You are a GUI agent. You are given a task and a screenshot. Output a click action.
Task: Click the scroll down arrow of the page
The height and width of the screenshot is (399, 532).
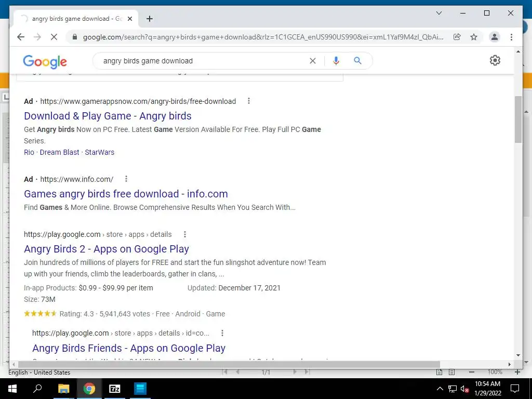point(518,355)
